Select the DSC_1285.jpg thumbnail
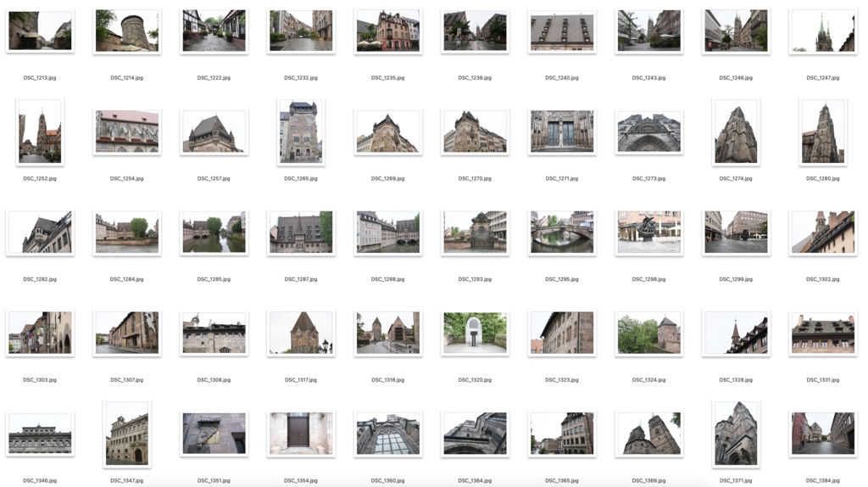 [214, 232]
